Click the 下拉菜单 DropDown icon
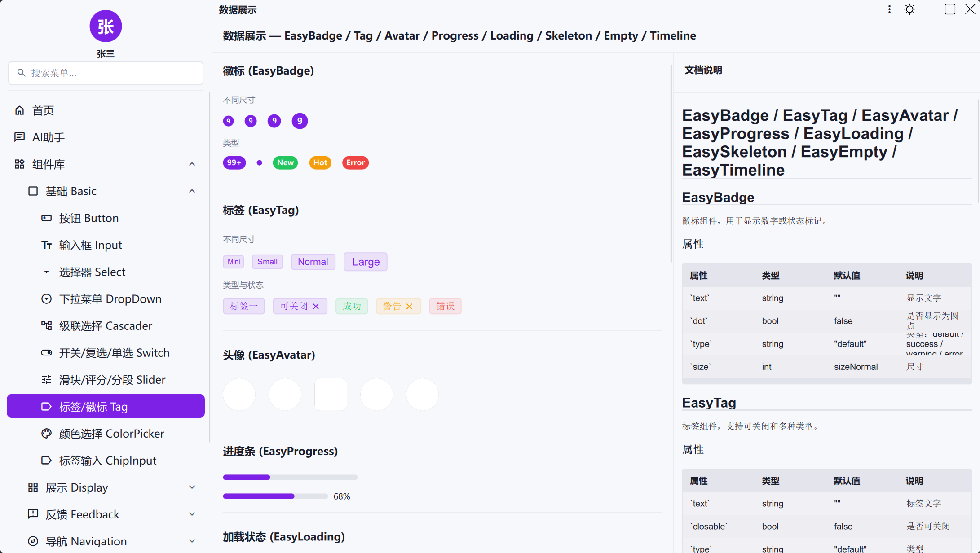This screenshot has height=553, width=980. point(46,299)
